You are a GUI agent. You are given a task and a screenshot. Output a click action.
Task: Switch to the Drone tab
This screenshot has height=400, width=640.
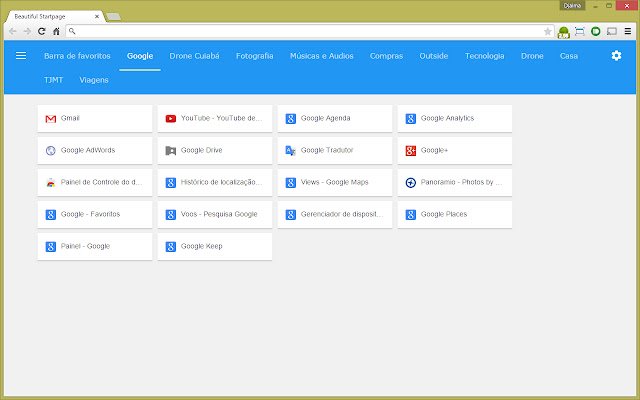coord(532,56)
